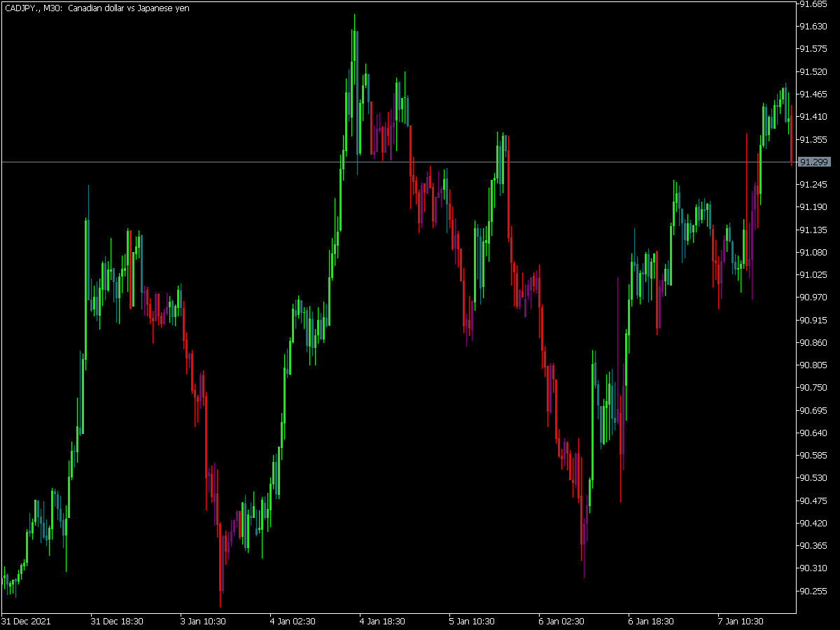Click the price axis label 91.190

pyautogui.click(x=812, y=207)
